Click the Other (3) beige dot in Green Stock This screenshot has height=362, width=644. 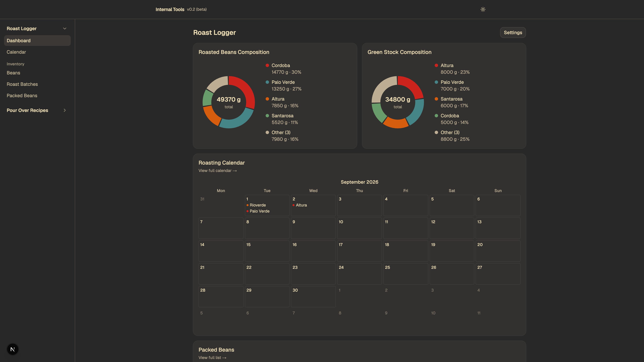(436, 132)
